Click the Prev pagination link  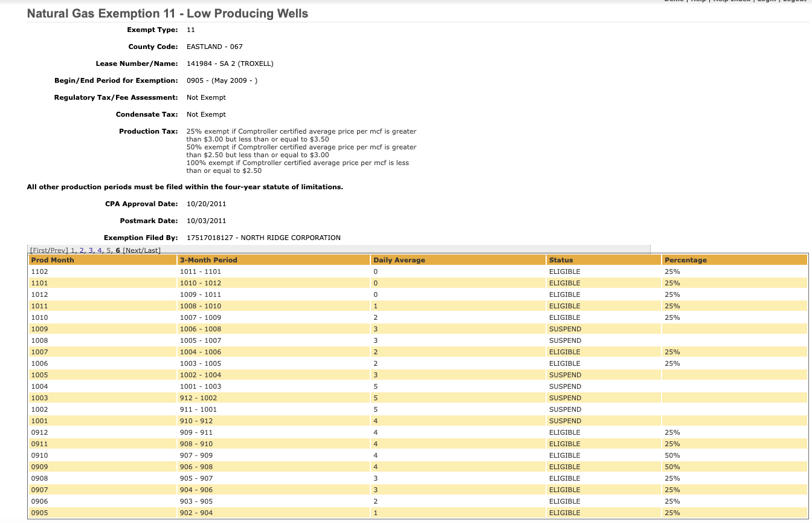click(59, 250)
